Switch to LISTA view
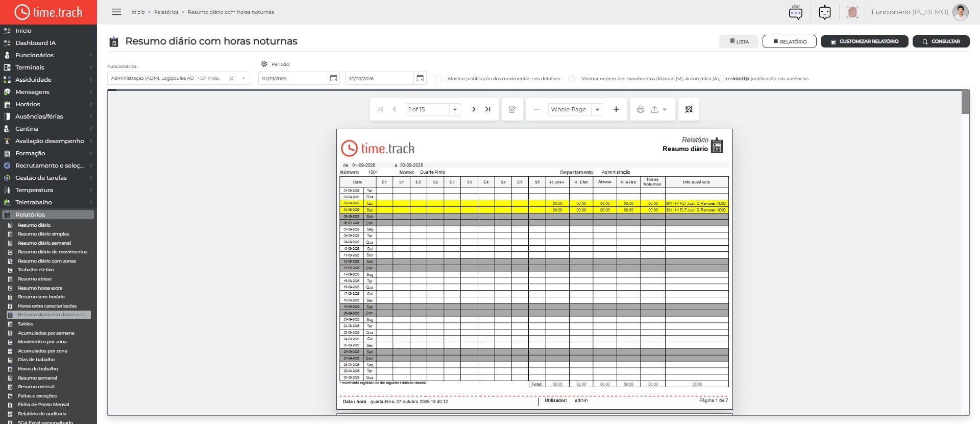980x424 pixels. [739, 41]
